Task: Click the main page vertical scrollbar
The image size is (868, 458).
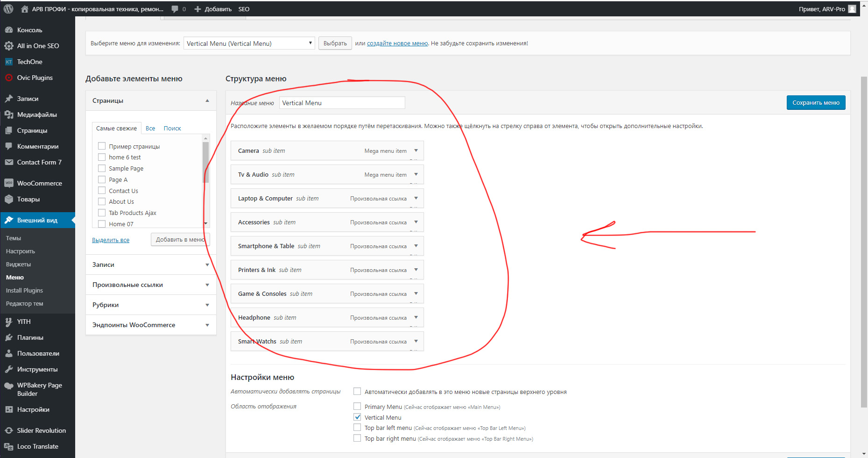Action: pyautogui.click(x=864, y=243)
